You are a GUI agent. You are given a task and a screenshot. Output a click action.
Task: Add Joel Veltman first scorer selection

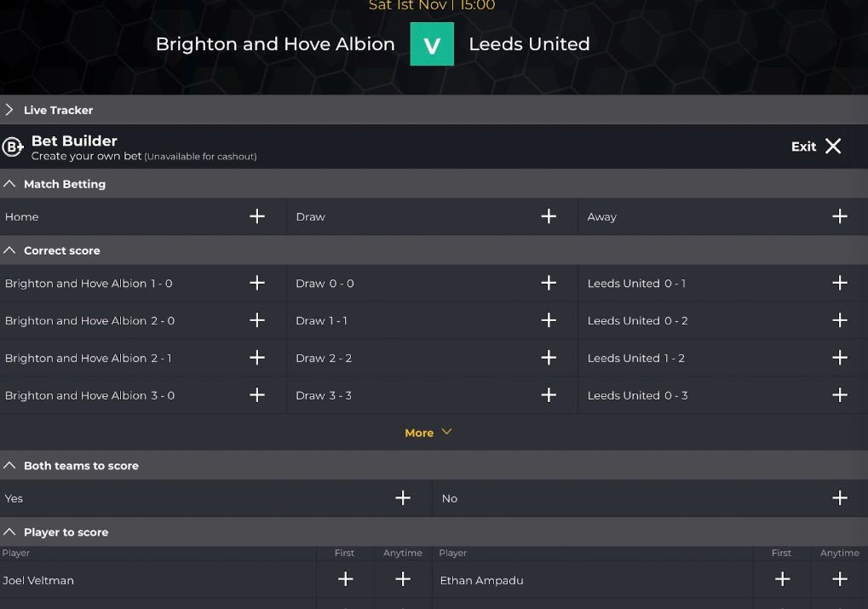[345, 579]
